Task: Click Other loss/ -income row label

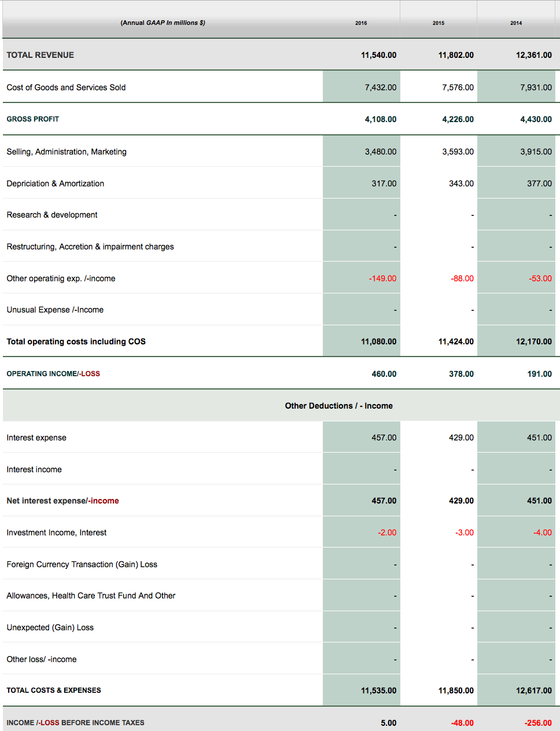Action: click(x=42, y=659)
